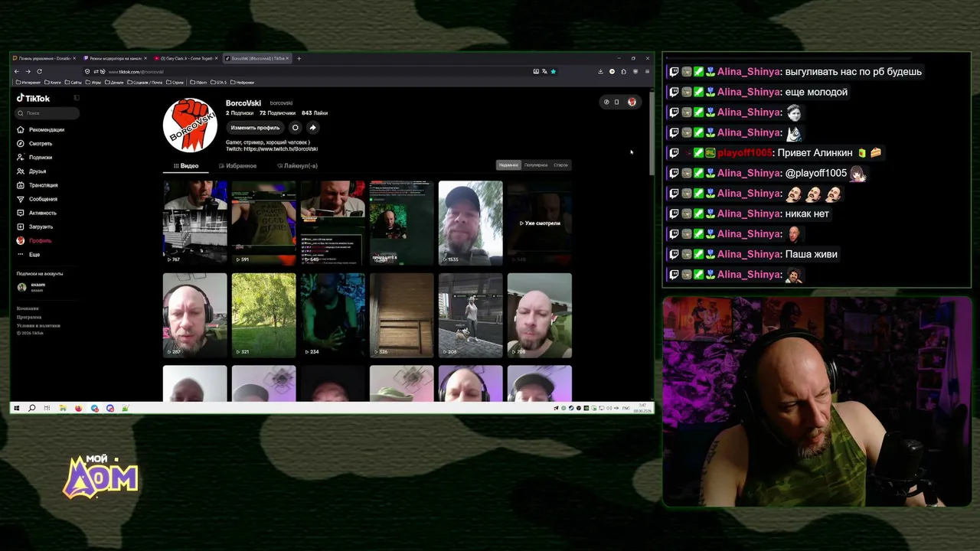Reload the TikTok page
This screenshot has height=551, width=980.
click(x=40, y=71)
